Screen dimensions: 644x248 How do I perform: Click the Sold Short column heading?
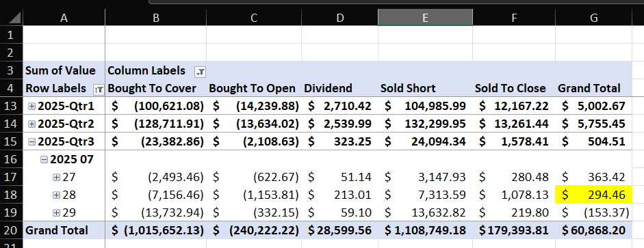point(425,88)
